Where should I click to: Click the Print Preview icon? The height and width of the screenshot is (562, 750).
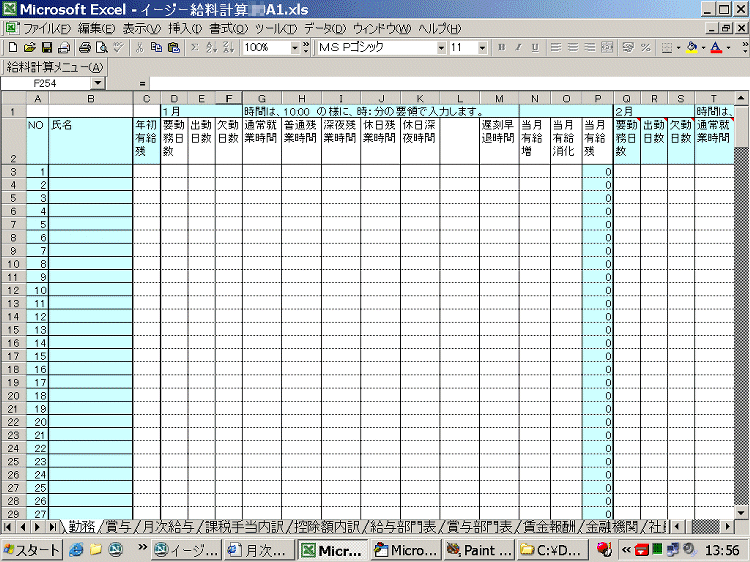click(x=101, y=47)
